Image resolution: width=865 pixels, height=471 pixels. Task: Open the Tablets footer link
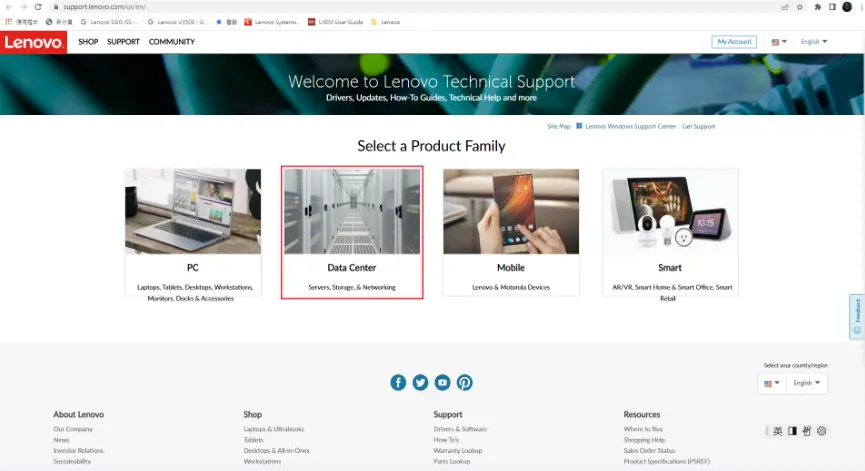click(253, 440)
